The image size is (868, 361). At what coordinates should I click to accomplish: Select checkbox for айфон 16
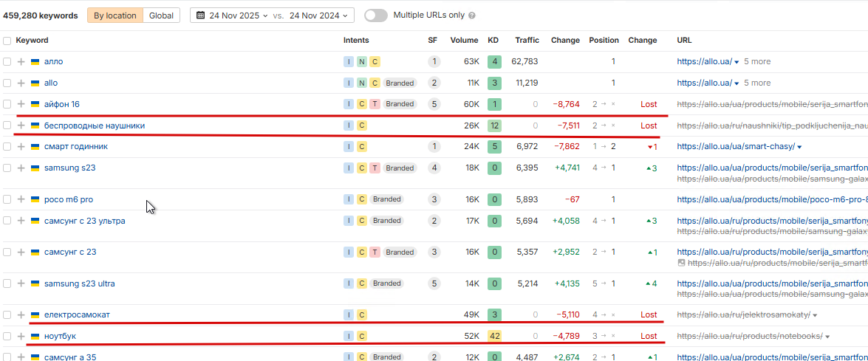(7, 104)
